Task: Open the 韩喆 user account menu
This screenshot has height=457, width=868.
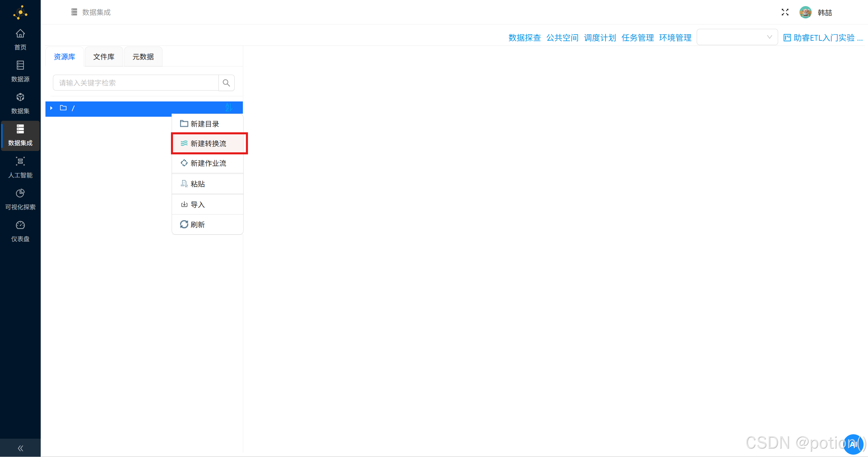Action: pyautogui.click(x=824, y=13)
